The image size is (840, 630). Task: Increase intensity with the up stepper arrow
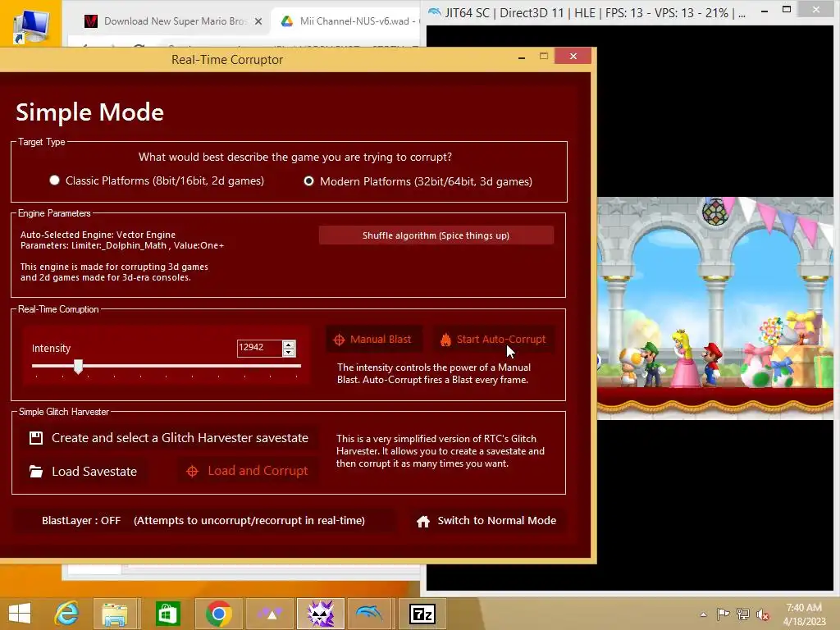pos(289,345)
